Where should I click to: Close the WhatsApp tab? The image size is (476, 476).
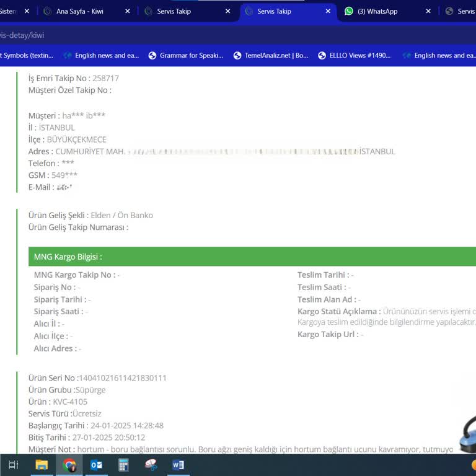click(428, 11)
